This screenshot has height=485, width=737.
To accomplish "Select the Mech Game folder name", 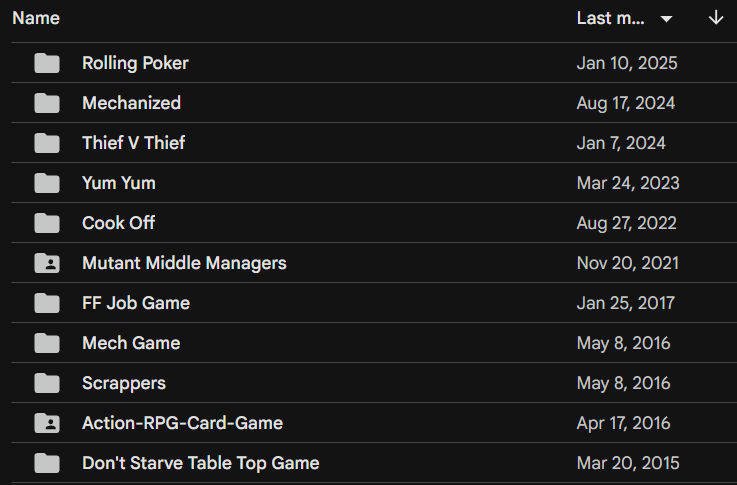I will pyautogui.click(x=131, y=343).
